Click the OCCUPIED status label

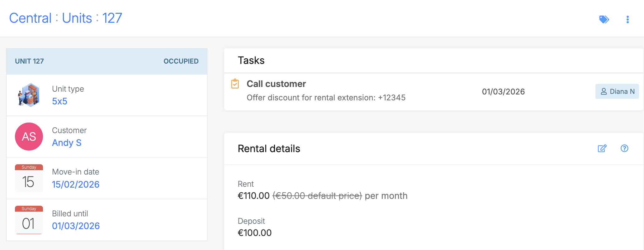click(x=181, y=61)
